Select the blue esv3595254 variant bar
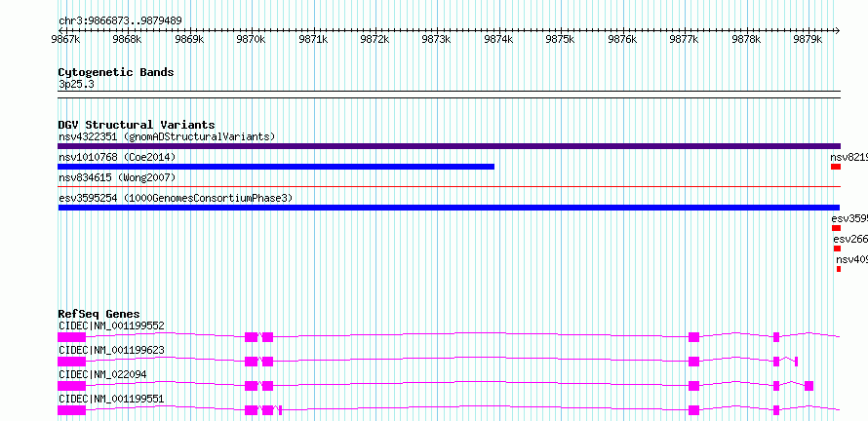The width and height of the screenshot is (868, 421). click(x=449, y=208)
